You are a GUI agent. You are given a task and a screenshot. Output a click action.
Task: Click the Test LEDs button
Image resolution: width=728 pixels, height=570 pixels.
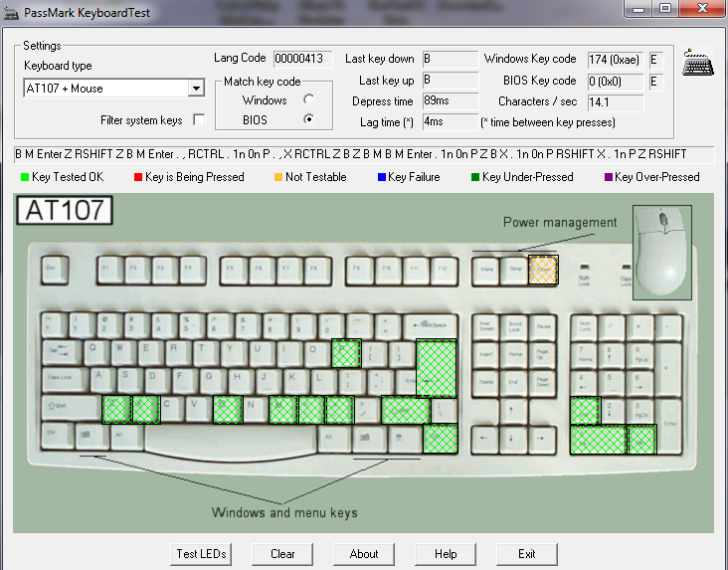[x=201, y=554]
